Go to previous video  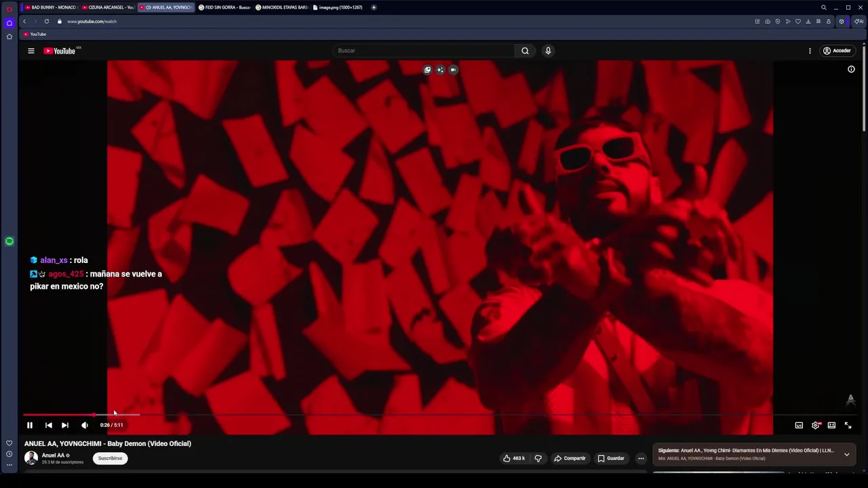49,425
